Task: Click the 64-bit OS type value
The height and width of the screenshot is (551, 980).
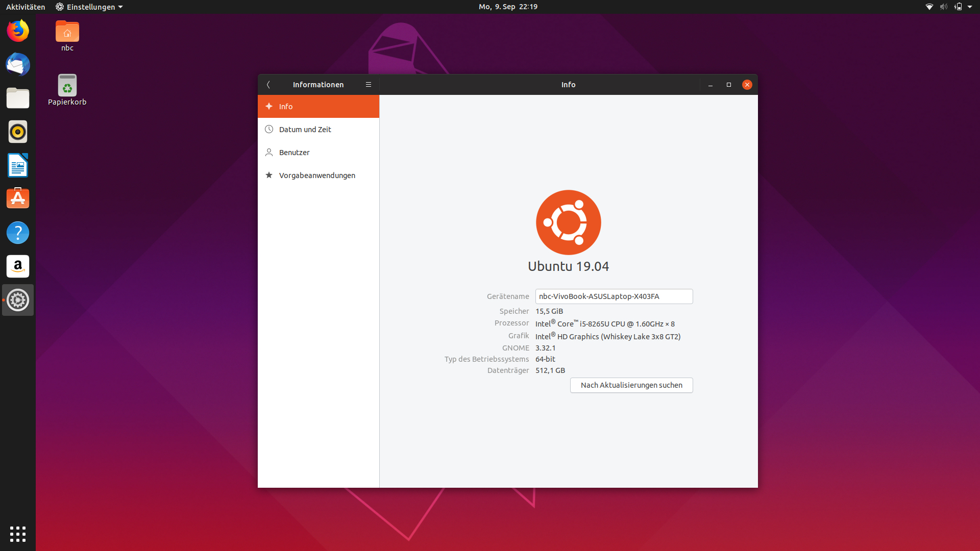Action: click(545, 359)
